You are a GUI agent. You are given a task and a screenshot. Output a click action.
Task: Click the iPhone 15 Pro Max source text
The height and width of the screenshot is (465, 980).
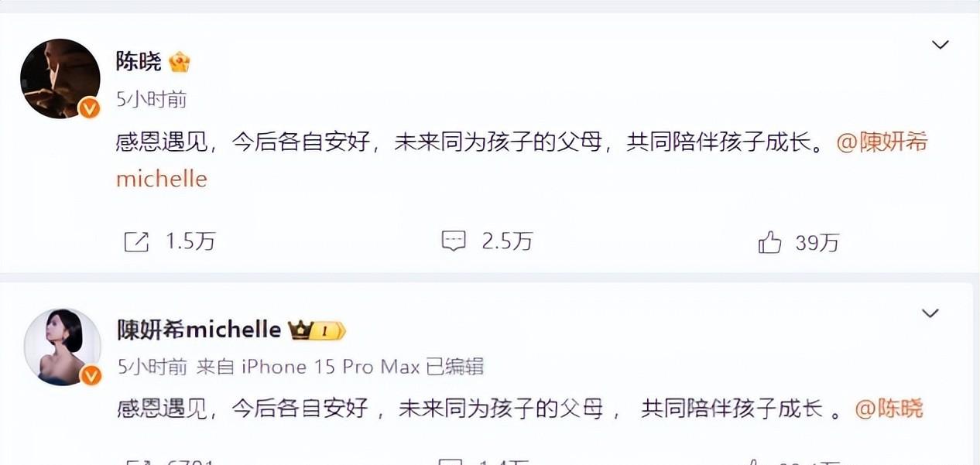tap(331, 367)
